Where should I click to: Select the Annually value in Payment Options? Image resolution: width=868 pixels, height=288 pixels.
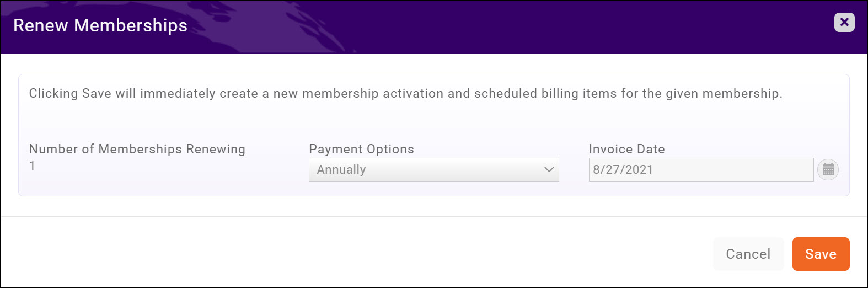point(341,170)
